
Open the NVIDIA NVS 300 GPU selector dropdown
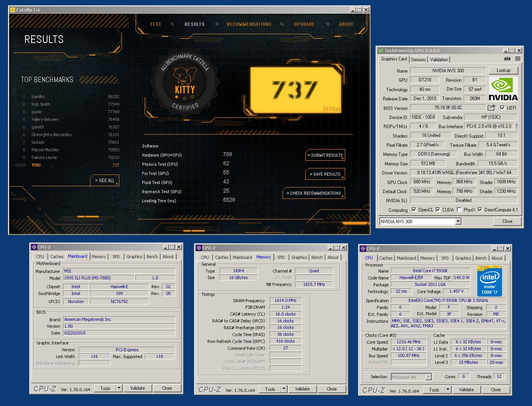(x=458, y=221)
